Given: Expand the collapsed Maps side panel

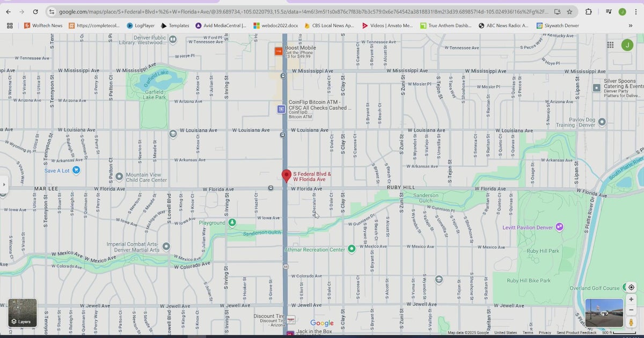Looking at the screenshot, I should (4, 185).
